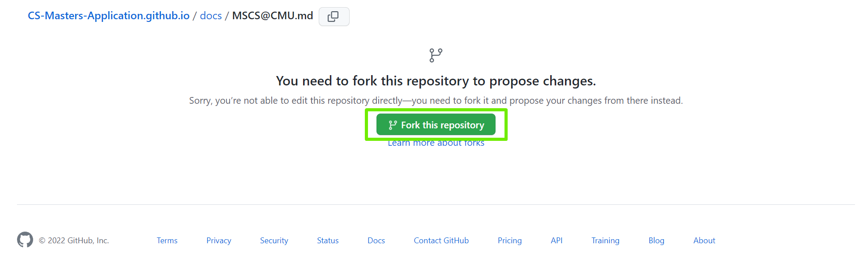This screenshot has height=258, width=868.
Task: Open the About footer link
Action: click(704, 241)
